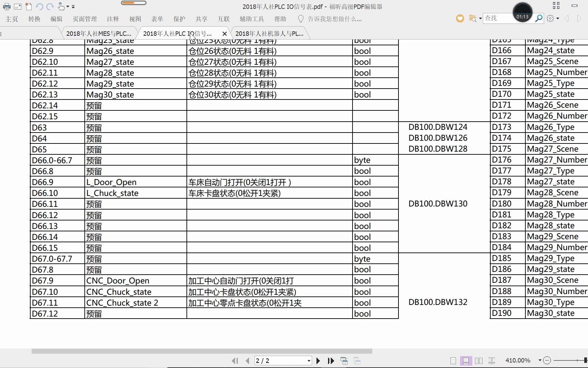Viewport: 588px width, 368px height.
Task: Open the 页面管理 ribbon tab
Action: pyautogui.click(x=85, y=19)
